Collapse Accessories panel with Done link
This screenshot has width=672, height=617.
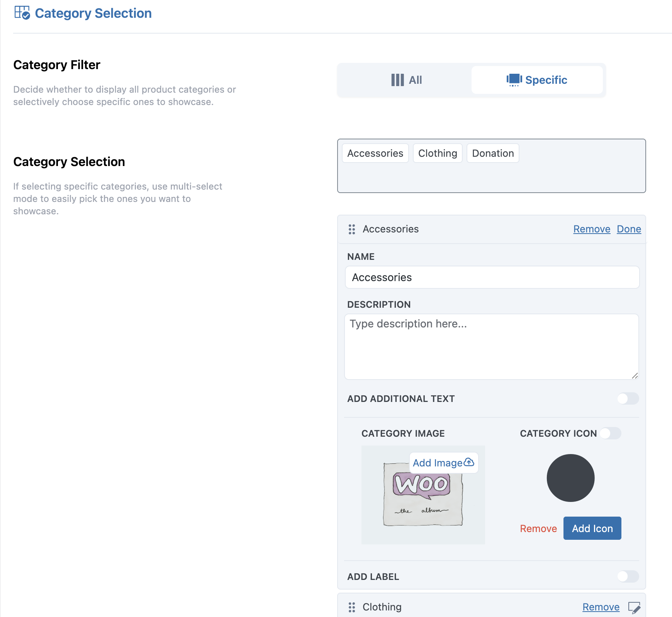point(629,229)
